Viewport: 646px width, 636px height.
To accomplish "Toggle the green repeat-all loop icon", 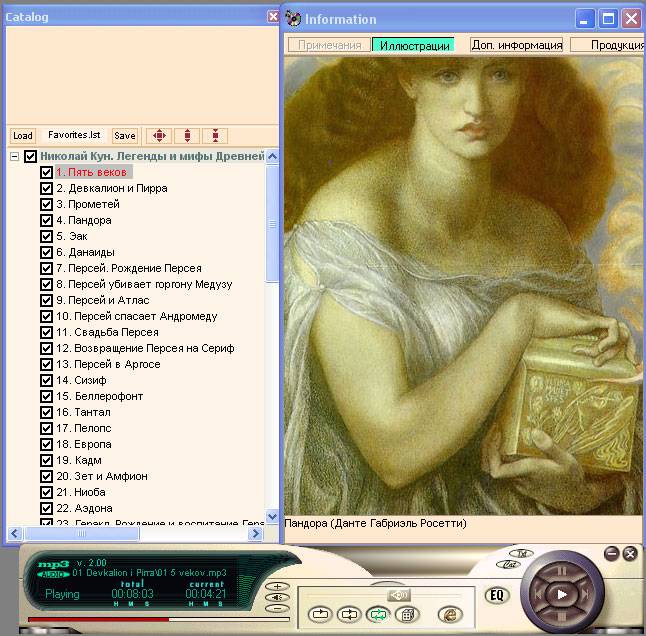I will pyautogui.click(x=378, y=615).
